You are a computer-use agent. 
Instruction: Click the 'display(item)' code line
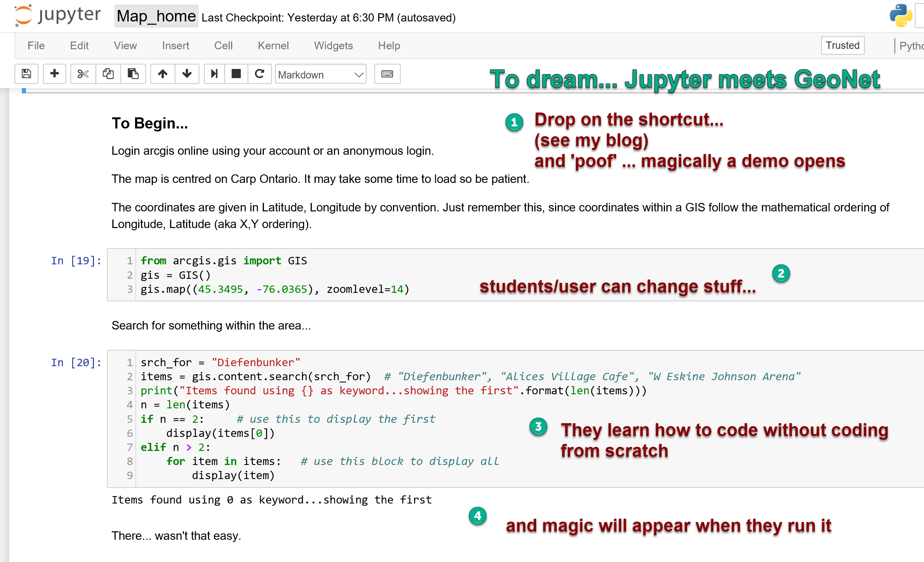click(233, 475)
